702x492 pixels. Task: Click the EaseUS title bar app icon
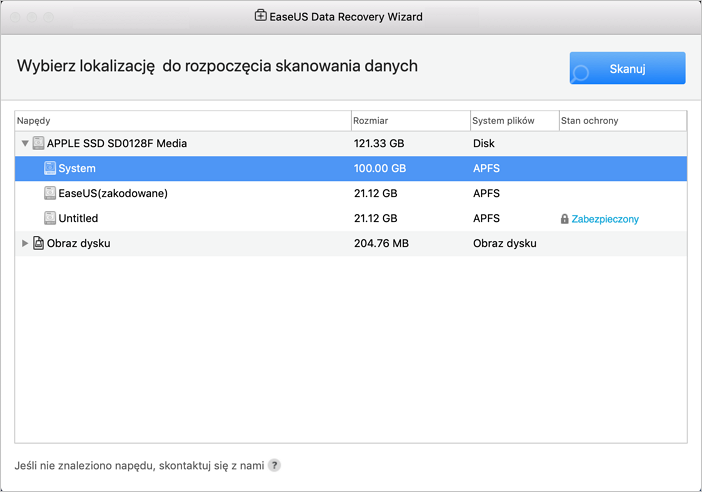pyautogui.click(x=261, y=16)
